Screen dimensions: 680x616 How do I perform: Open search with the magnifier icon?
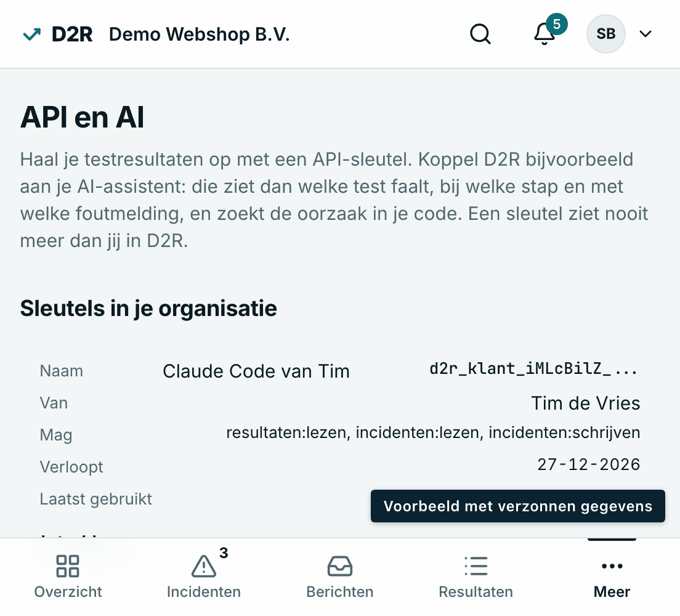[480, 34]
